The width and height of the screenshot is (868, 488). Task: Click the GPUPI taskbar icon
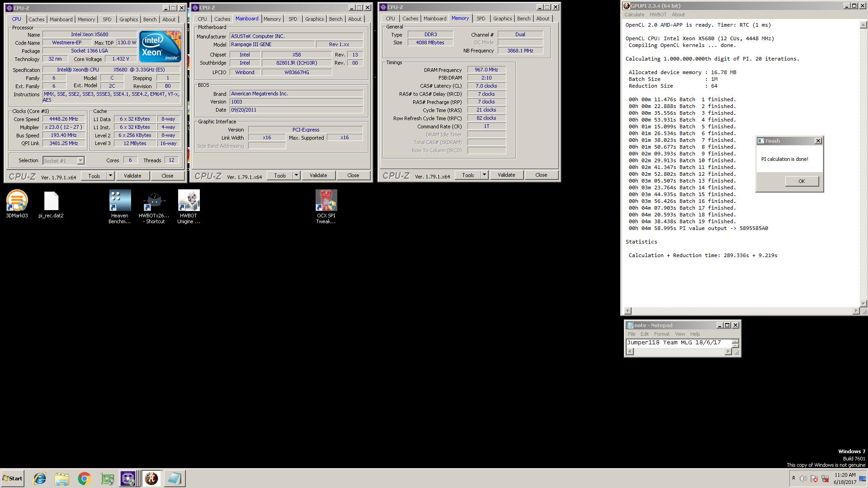[x=151, y=479]
